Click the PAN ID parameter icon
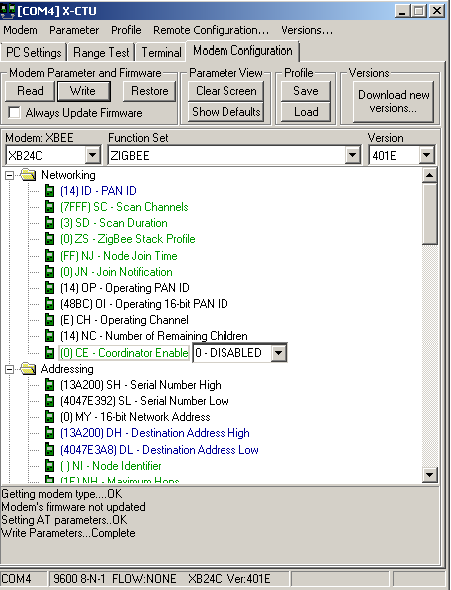The width and height of the screenshot is (451, 590). pyautogui.click(x=49, y=191)
